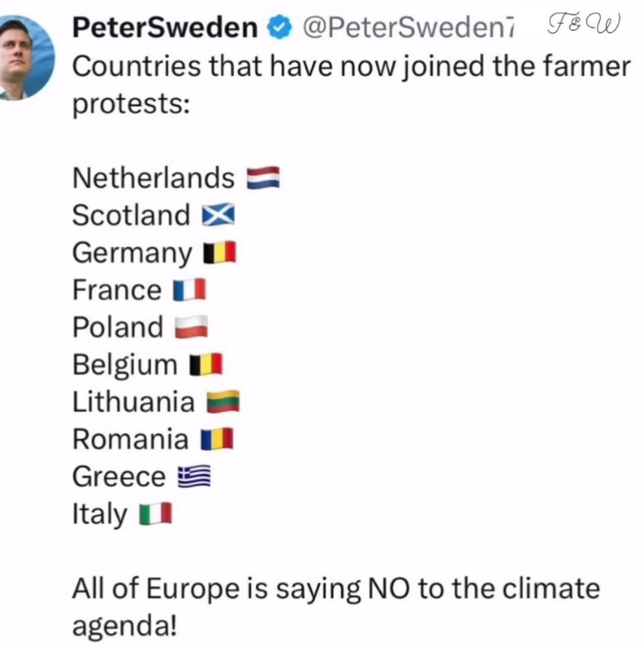
Task: Click the F&W watermark logo
Action: click(x=582, y=25)
